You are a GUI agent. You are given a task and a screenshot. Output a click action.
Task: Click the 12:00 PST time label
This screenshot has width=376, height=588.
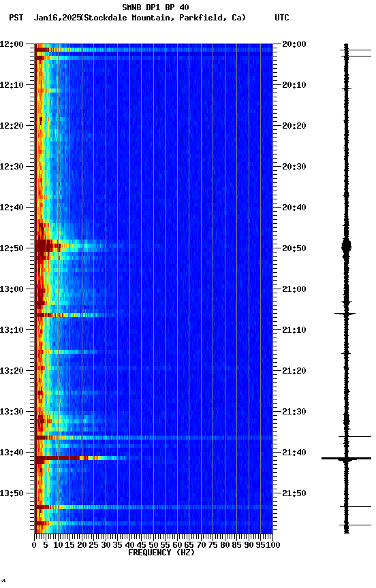click(x=12, y=44)
